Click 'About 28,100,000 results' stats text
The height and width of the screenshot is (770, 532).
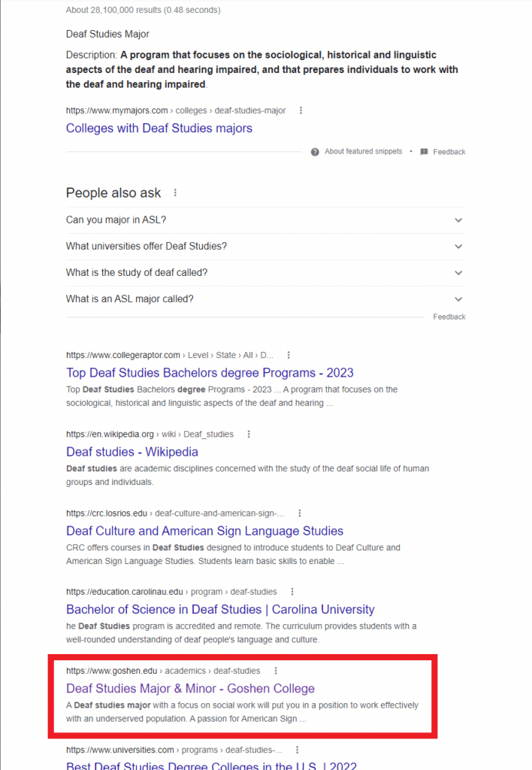point(144,10)
